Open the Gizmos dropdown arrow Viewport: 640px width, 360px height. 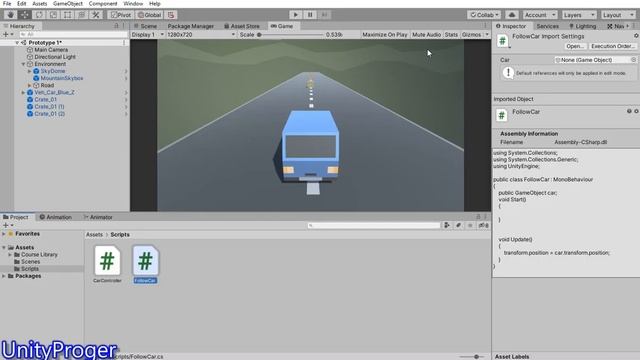(x=487, y=35)
